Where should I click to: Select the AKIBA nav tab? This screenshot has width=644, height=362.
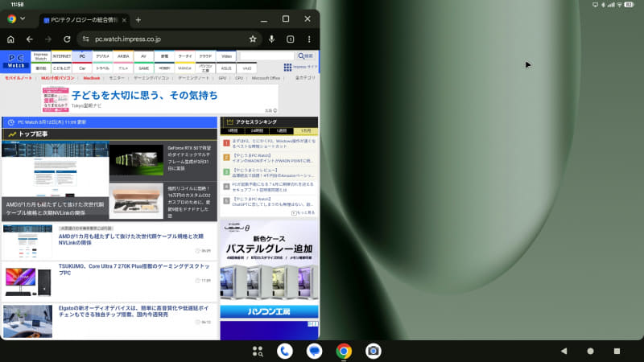123,56
